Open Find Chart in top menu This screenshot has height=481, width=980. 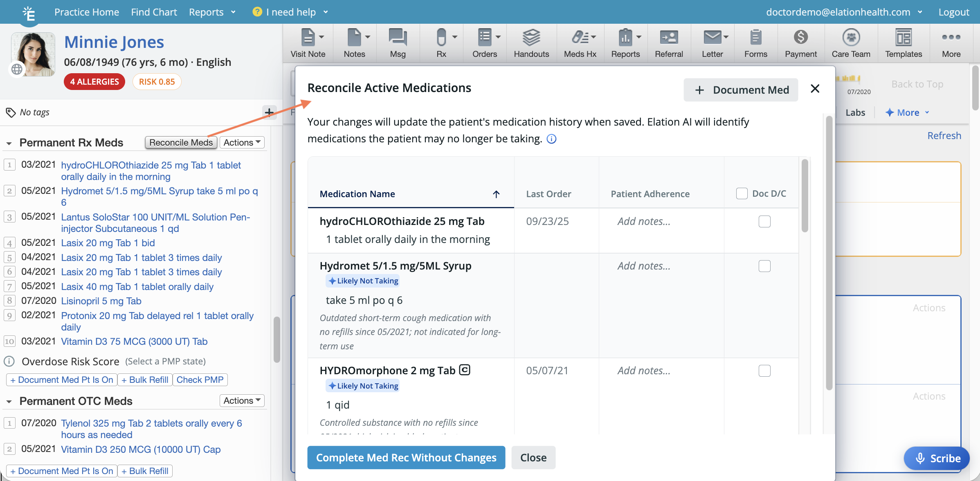point(154,12)
